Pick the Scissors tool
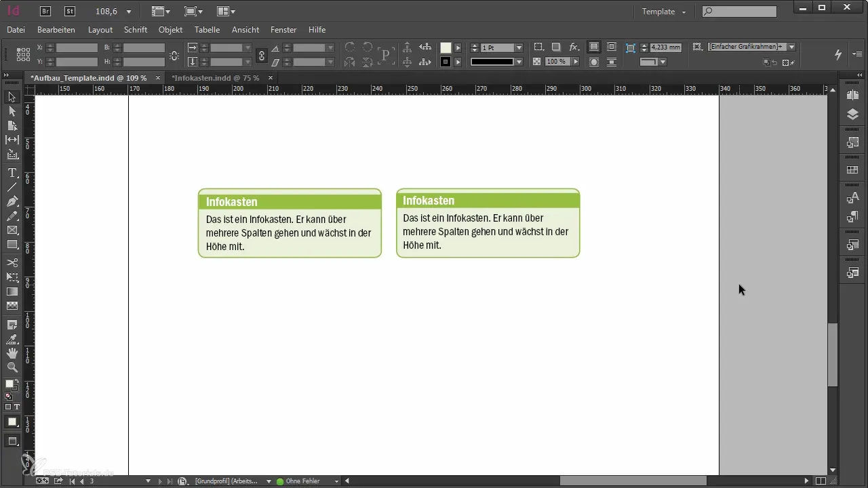868x488 pixels. pyautogui.click(x=12, y=262)
